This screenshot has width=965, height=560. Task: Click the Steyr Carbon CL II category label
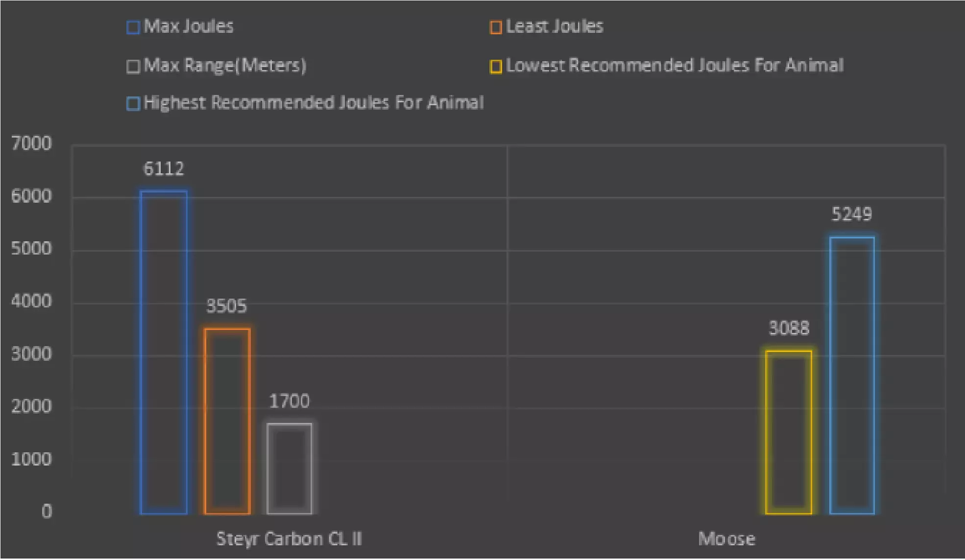click(289, 539)
